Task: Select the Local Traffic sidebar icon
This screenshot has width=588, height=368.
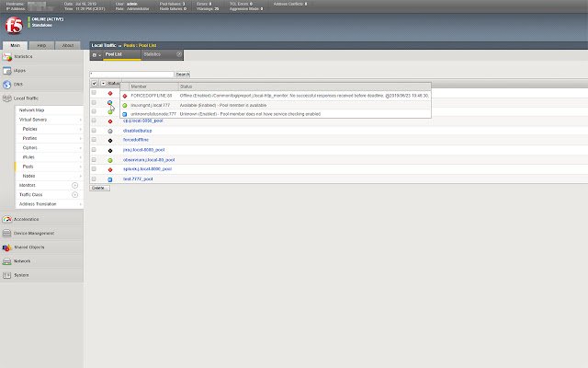Action: coord(6,98)
